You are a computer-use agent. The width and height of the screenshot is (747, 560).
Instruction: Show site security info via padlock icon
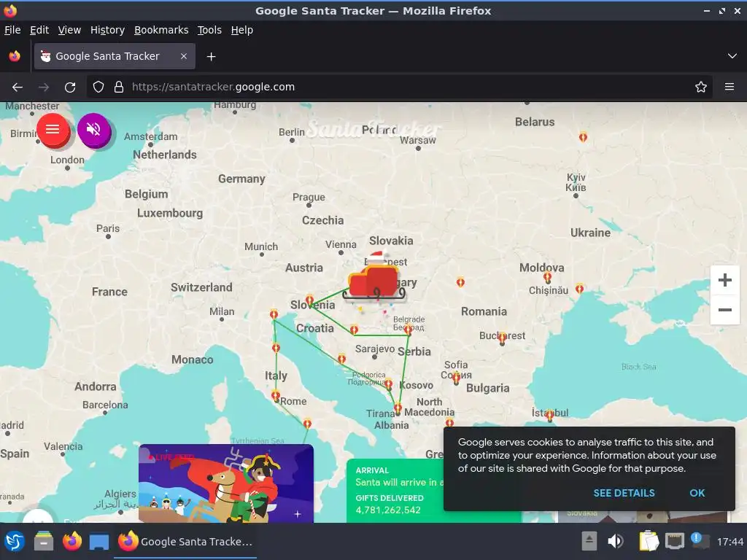[x=119, y=87]
